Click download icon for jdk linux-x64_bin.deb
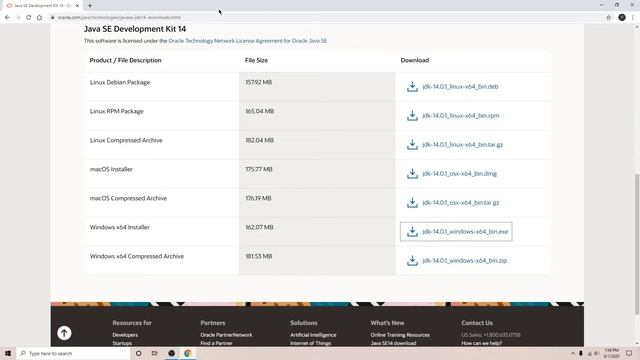640x360 pixels. coord(412,87)
